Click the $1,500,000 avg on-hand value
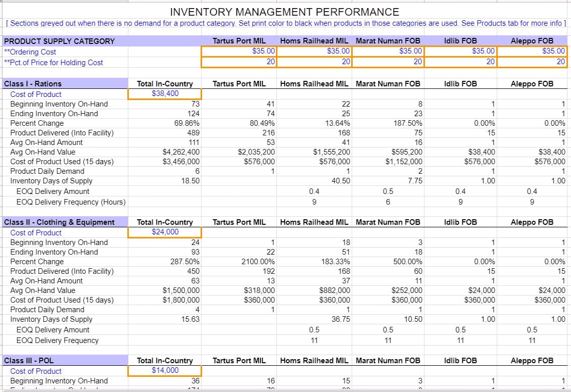 click(181, 290)
